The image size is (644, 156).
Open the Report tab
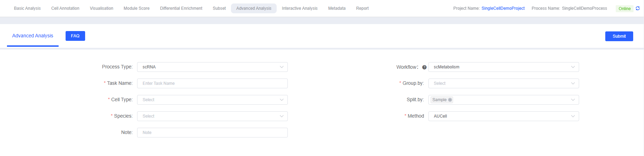[362, 8]
